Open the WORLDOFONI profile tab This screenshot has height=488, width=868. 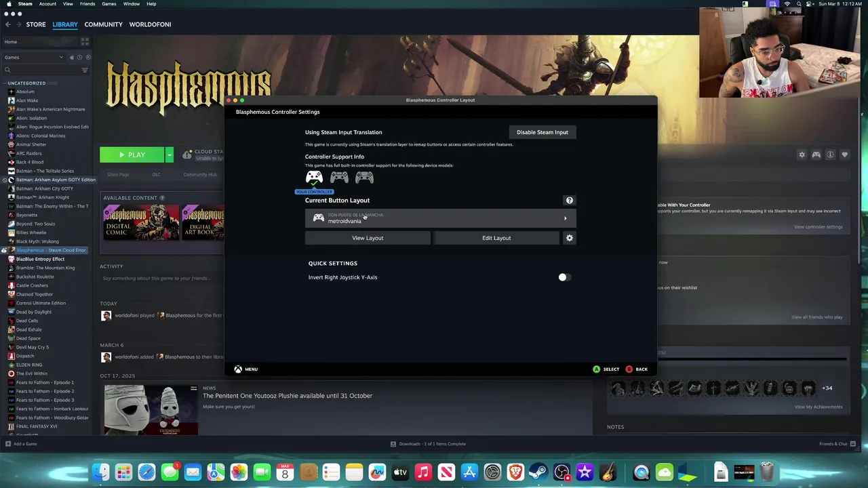point(151,24)
